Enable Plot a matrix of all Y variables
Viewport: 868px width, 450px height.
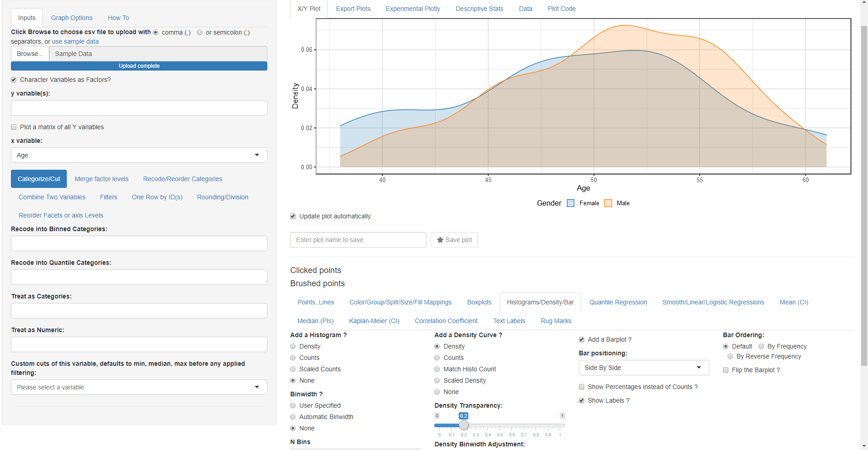point(14,127)
